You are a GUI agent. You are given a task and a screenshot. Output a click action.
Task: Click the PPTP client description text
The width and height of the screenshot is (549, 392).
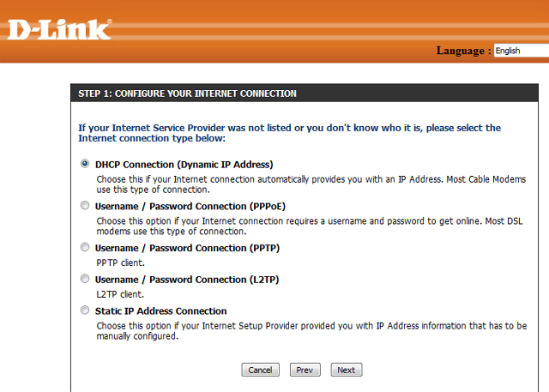(x=120, y=262)
